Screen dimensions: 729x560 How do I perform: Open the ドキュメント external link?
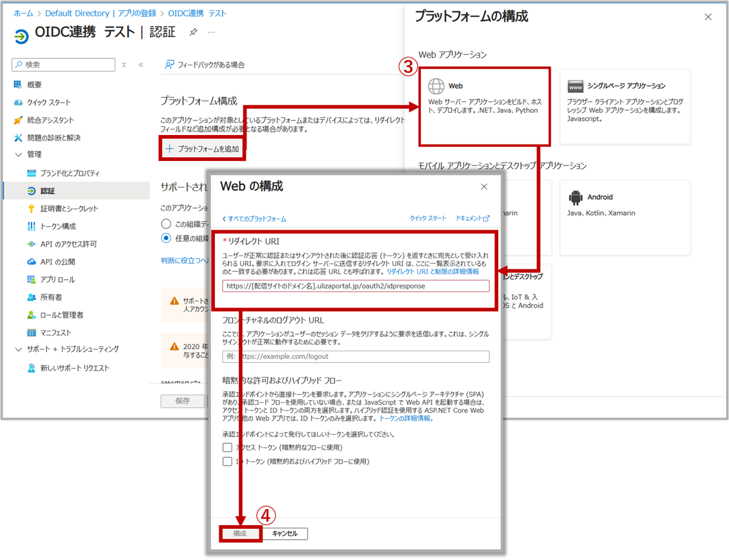coord(472,218)
